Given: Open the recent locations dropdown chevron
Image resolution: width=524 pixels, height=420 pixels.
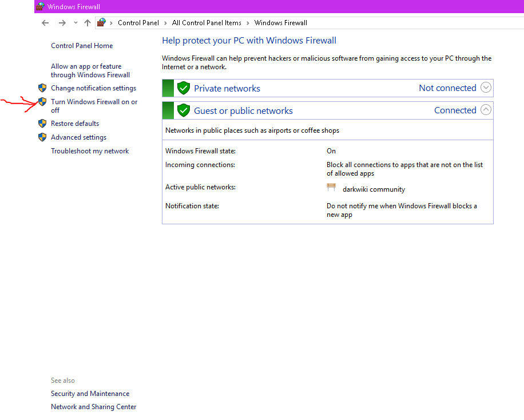Looking at the screenshot, I should (76, 23).
